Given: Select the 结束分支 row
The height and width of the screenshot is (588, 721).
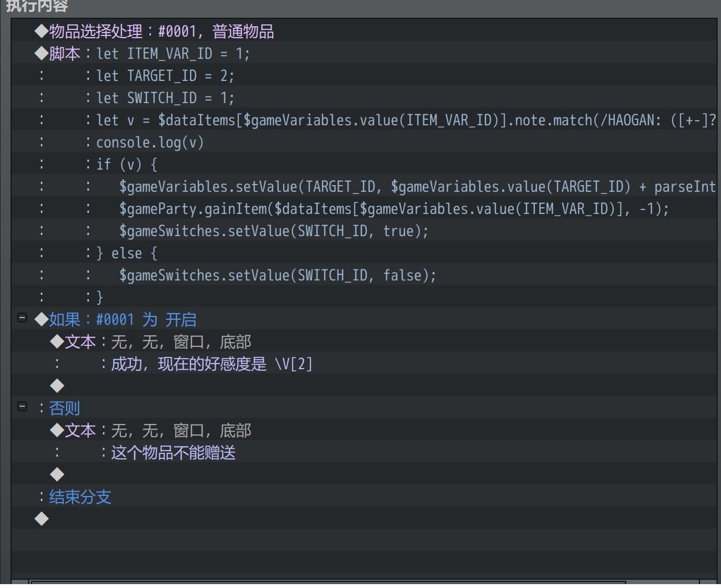Looking at the screenshot, I should coord(364,496).
